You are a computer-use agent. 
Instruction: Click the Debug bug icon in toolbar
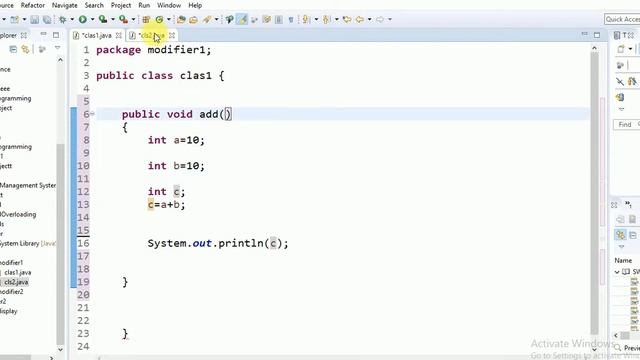point(62,19)
